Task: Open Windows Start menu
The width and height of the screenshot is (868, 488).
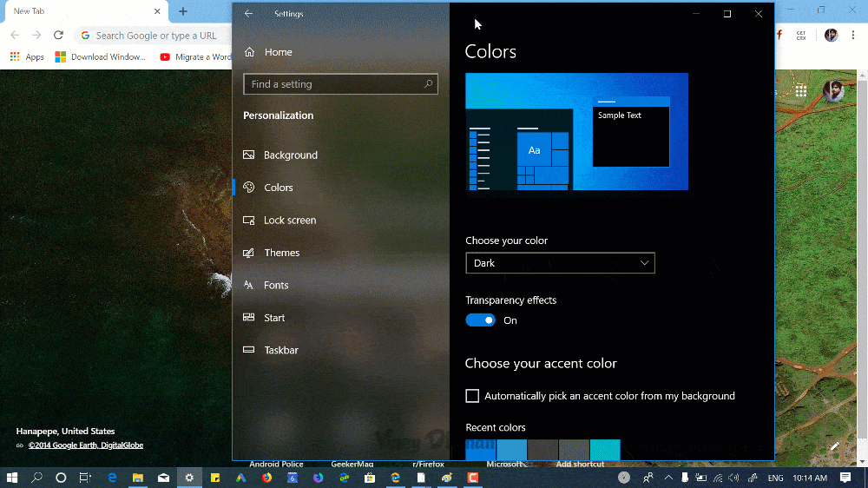Action: tap(11, 478)
